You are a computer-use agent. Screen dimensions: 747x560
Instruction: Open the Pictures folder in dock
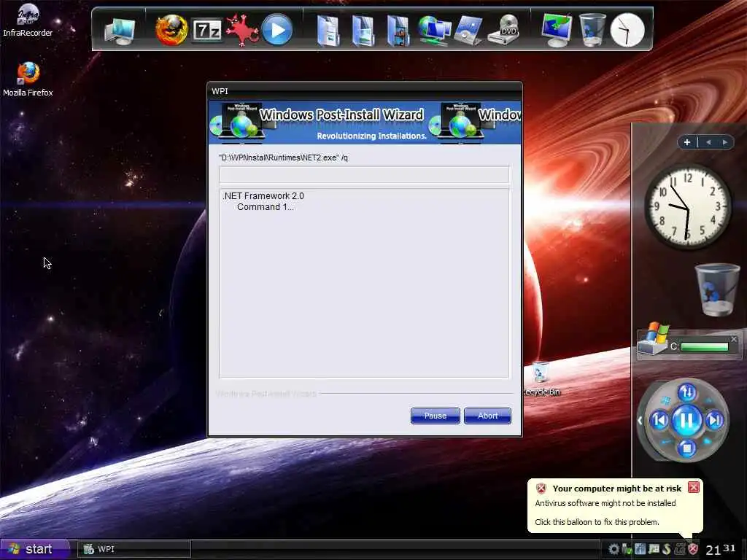(x=363, y=31)
